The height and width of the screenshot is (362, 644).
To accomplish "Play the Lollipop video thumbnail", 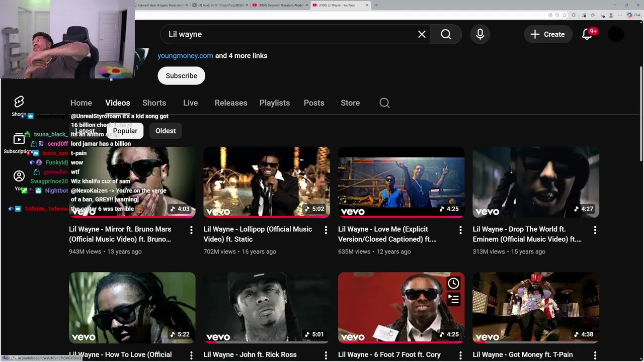I will (x=267, y=182).
